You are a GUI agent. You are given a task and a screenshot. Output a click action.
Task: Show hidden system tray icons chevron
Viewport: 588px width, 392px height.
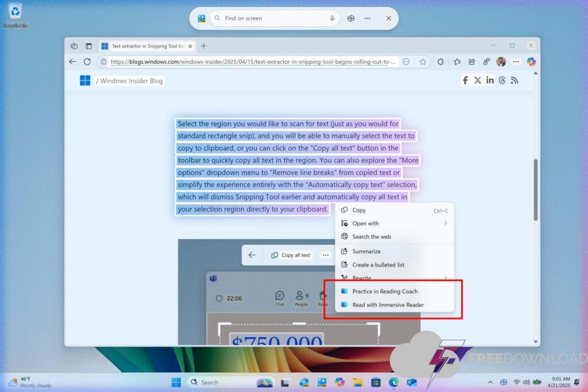click(x=490, y=382)
